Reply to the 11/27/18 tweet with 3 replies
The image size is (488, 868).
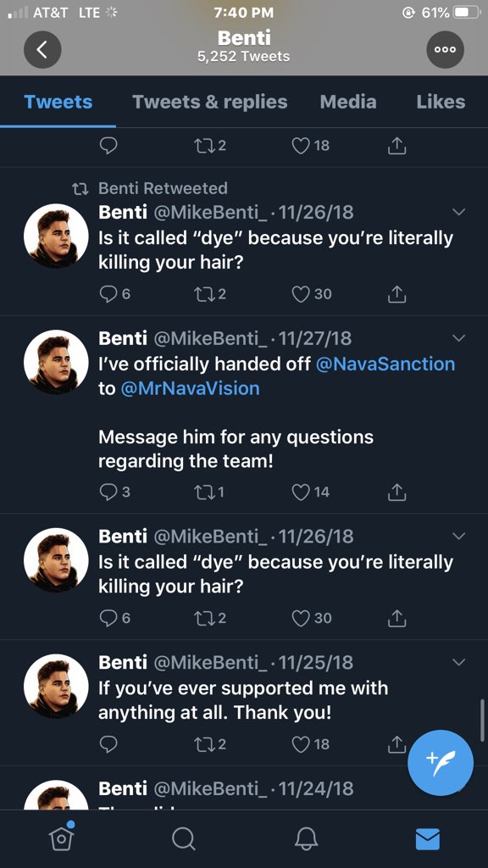point(115,492)
